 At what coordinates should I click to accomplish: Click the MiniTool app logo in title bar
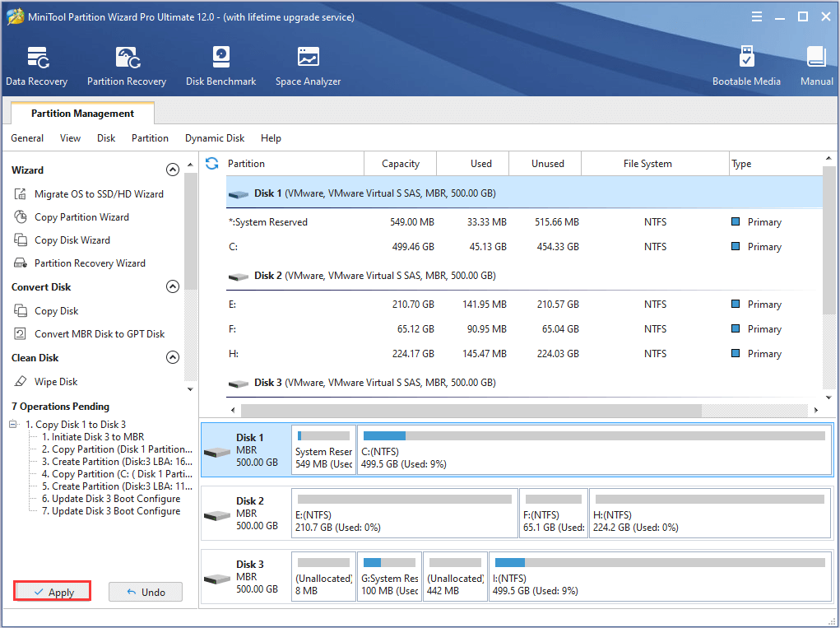tap(15, 16)
